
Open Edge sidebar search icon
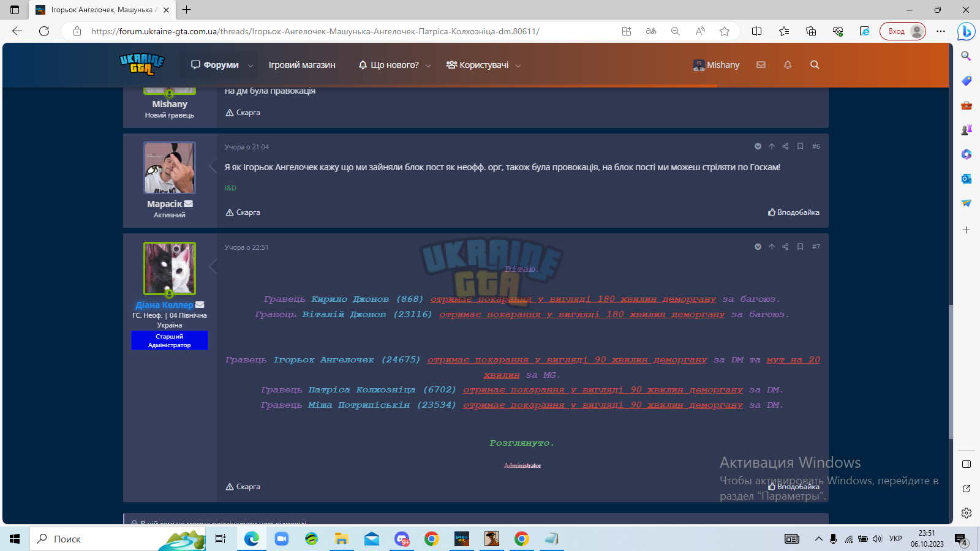point(967,56)
